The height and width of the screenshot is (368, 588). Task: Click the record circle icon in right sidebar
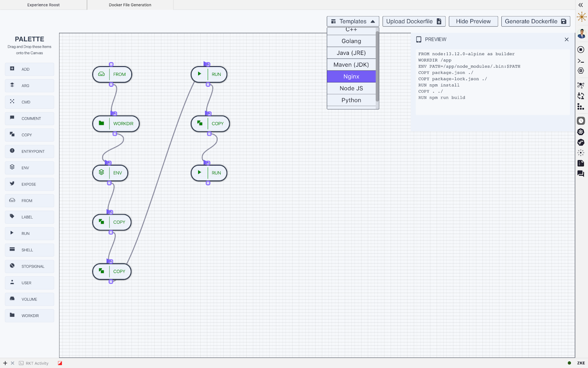point(581,50)
